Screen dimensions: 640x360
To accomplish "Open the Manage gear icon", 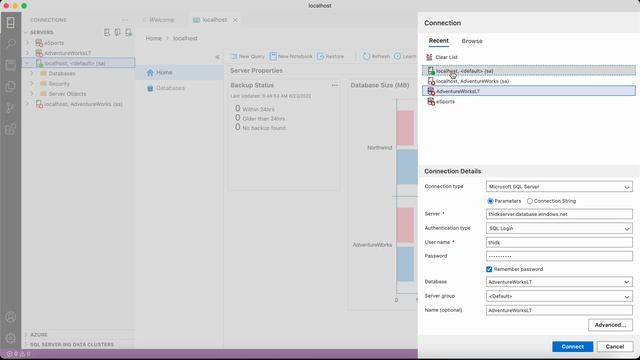I will coord(11,338).
